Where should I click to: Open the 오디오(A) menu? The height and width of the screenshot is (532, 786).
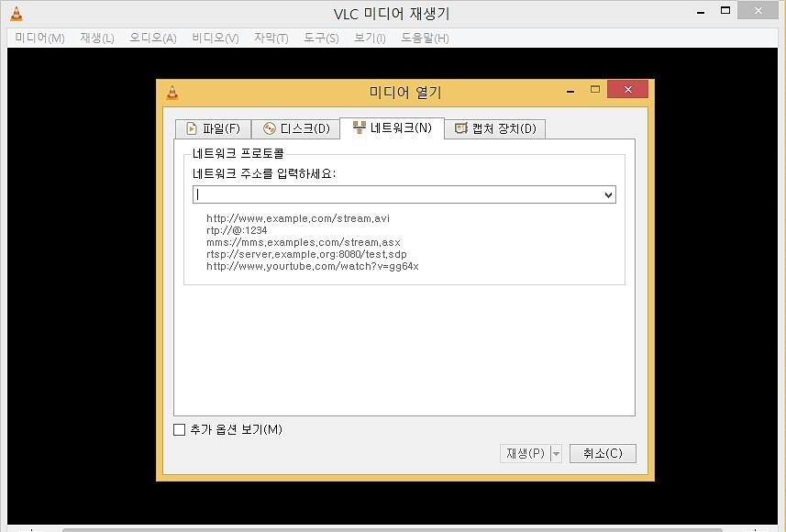pos(153,39)
